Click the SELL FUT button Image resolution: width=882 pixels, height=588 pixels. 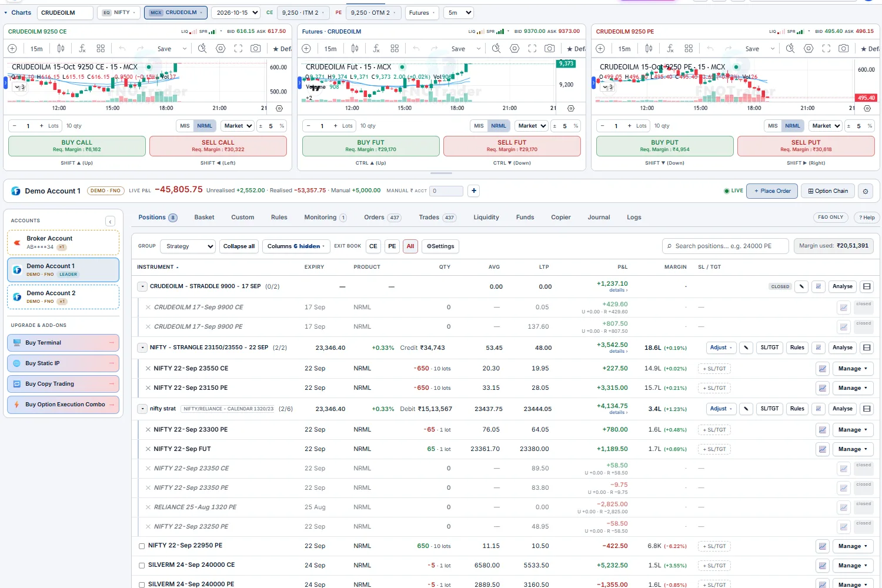point(512,146)
